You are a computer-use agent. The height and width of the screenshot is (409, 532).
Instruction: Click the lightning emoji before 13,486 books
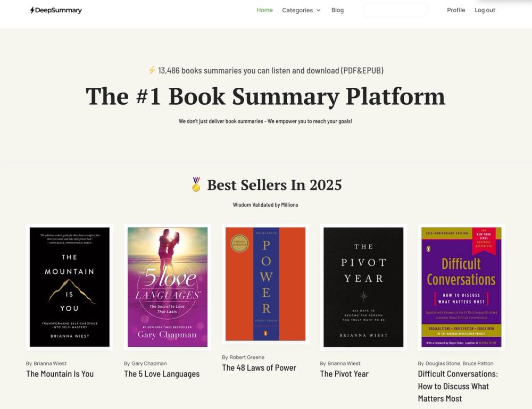152,70
